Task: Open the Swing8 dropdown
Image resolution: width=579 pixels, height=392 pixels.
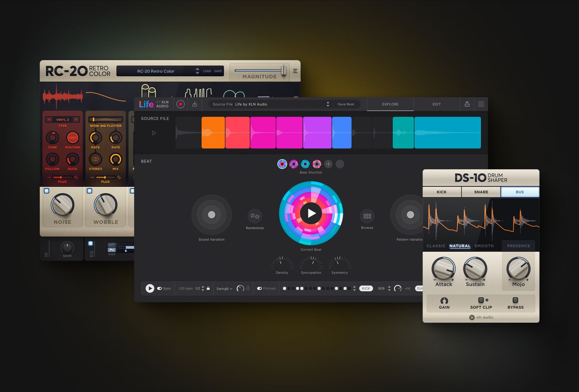Action: [x=224, y=289]
